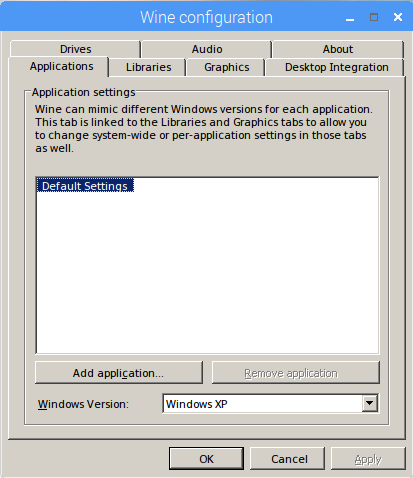Confirm with the OK button
Image resolution: width=413 pixels, height=478 pixels.
coord(206,459)
